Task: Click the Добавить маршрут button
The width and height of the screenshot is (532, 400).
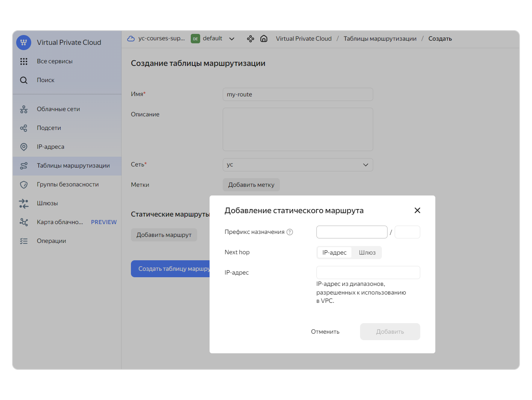Action: click(x=164, y=235)
